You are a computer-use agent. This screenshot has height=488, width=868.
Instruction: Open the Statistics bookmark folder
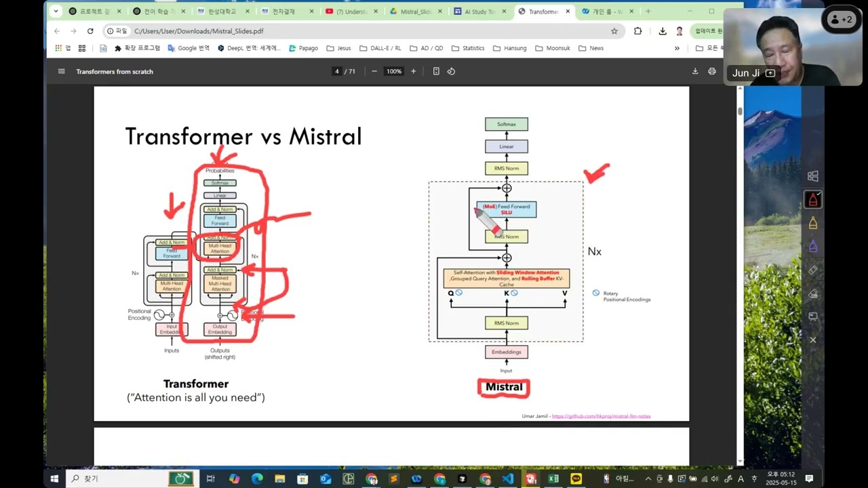467,48
